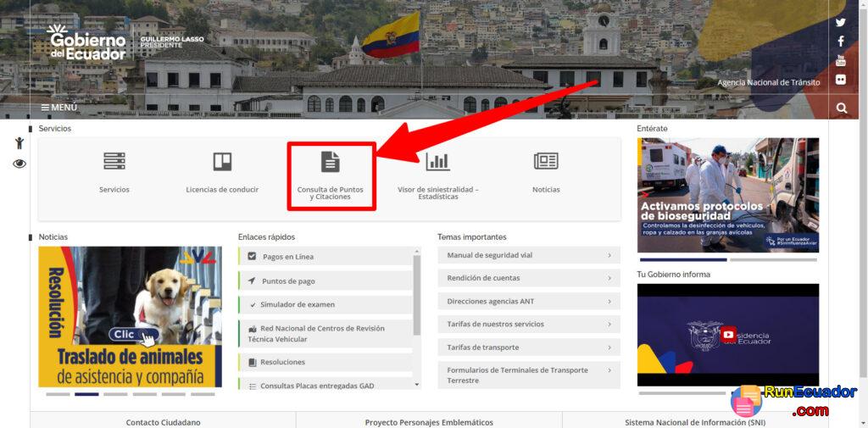Open the Twitter social icon
This screenshot has width=868, height=428.
(840, 23)
